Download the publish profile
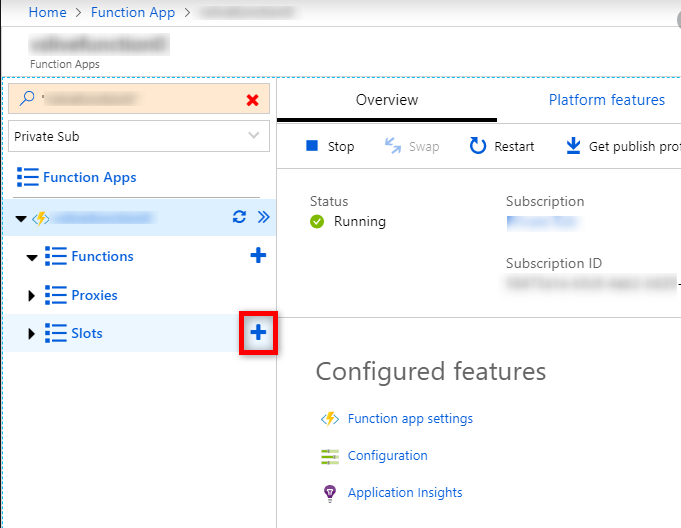 click(622, 146)
